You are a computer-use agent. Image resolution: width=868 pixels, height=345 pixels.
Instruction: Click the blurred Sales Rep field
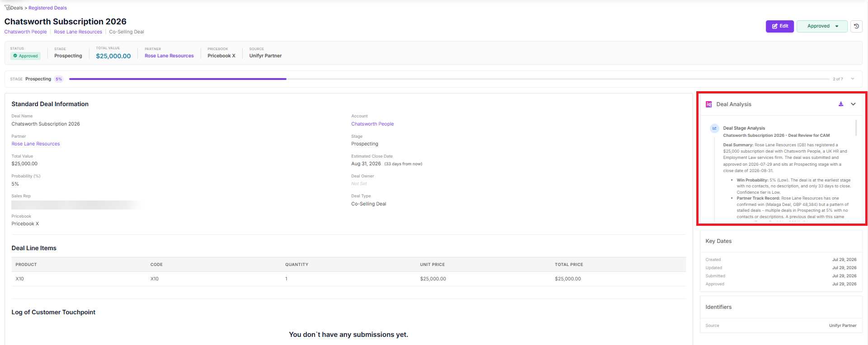[x=77, y=205]
